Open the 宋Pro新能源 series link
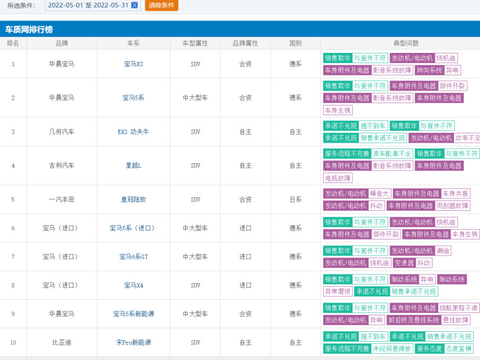 [x=133, y=342]
